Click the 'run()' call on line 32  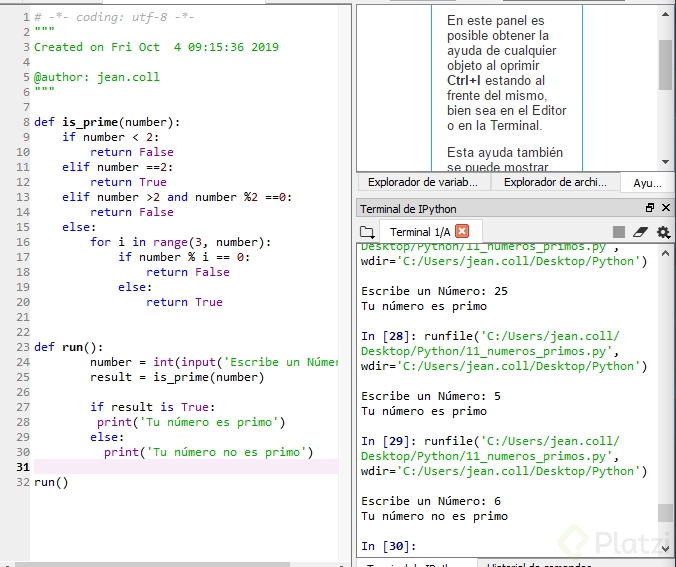[x=51, y=482]
